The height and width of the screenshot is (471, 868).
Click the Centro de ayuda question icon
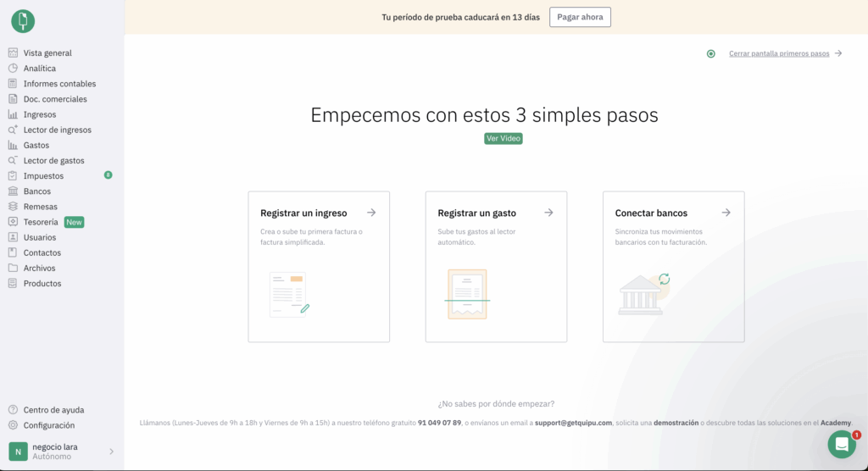point(13,410)
